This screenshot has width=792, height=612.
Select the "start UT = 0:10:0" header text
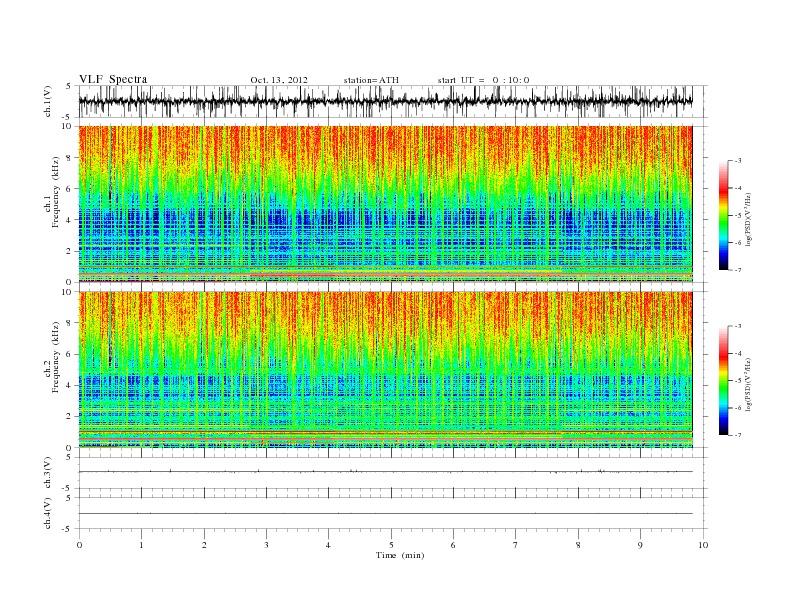pyautogui.click(x=483, y=80)
